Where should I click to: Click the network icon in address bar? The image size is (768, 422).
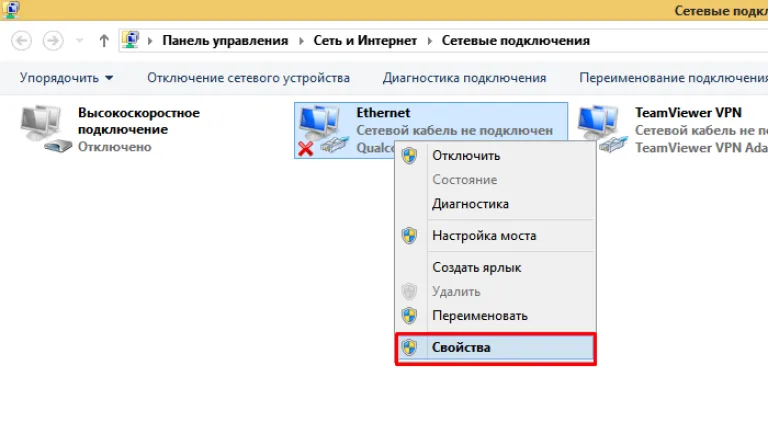pyautogui.click(x=130, y=40)
